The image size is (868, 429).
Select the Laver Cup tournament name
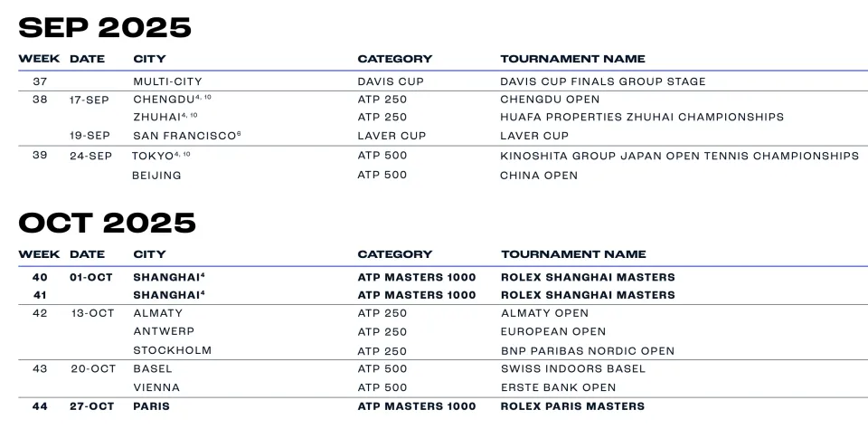coord(533,136)
